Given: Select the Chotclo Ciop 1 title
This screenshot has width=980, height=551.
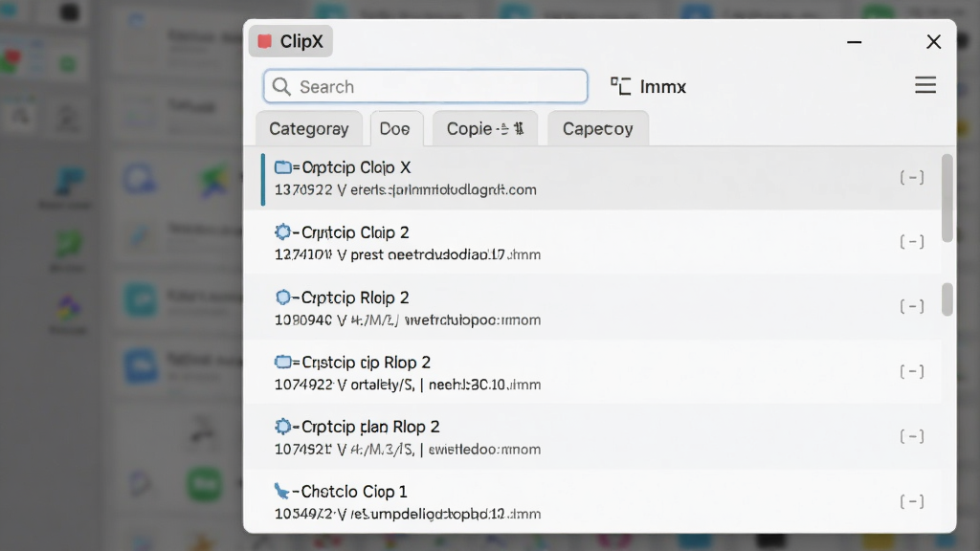Looking at the screenshot, I should tap(354, 492).
